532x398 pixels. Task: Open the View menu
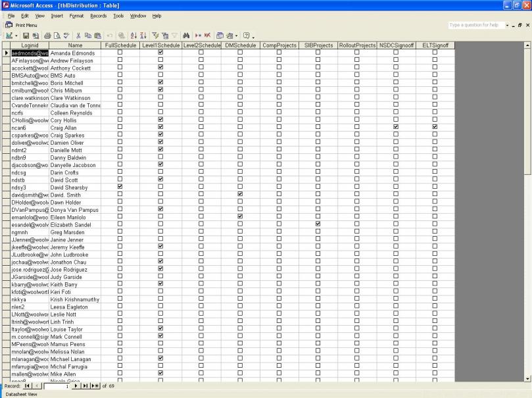[x=39, y=16]
